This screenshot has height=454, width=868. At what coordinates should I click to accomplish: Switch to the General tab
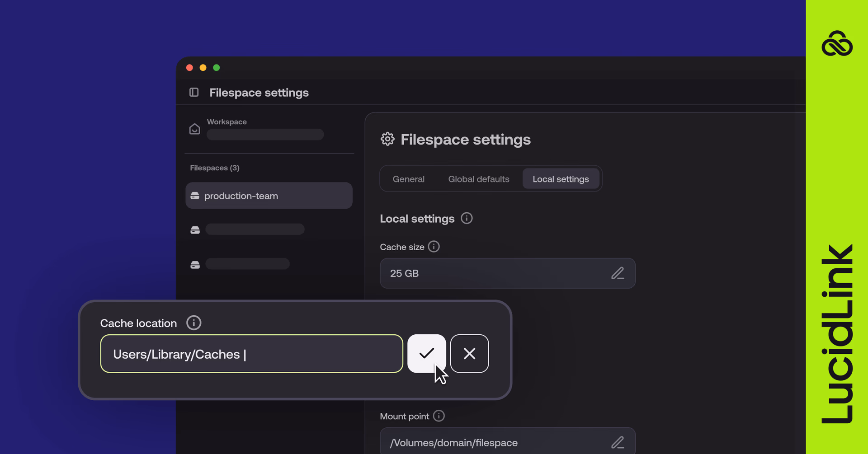[408, 179]
